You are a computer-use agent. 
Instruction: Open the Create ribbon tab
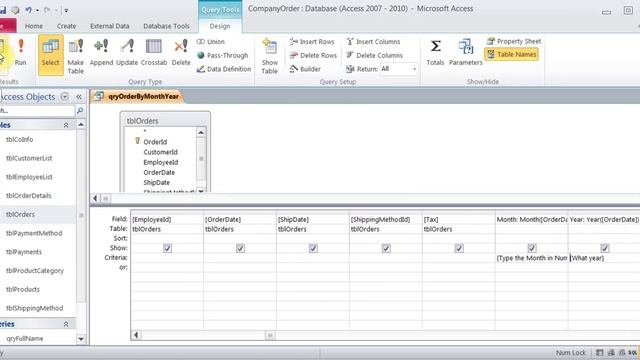67,26
